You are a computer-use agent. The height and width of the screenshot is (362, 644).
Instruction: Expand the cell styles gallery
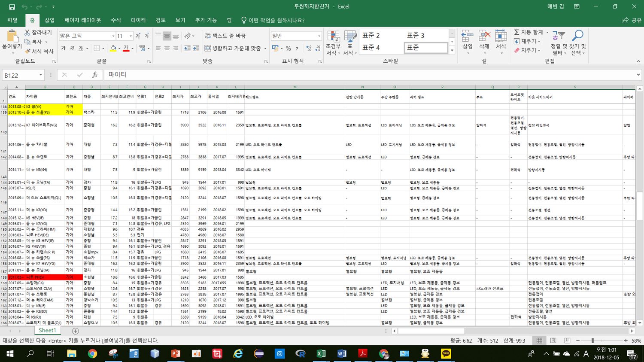coord(452,51)
